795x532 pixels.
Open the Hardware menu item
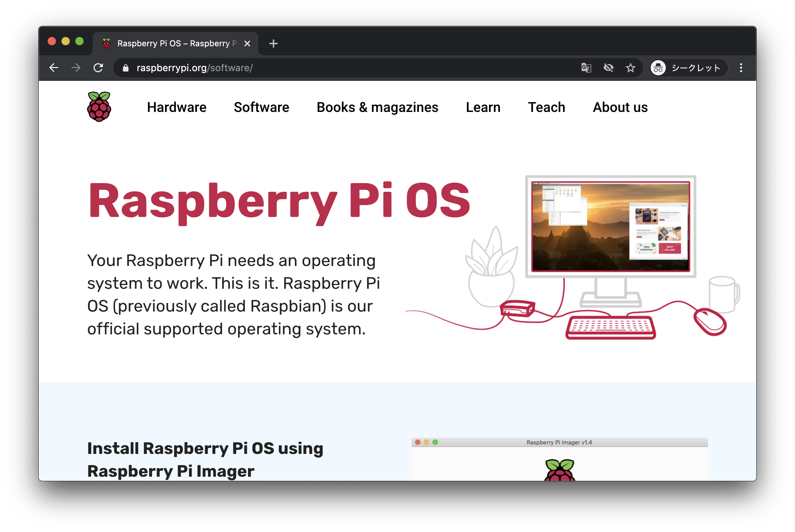[x=176, y=107]
